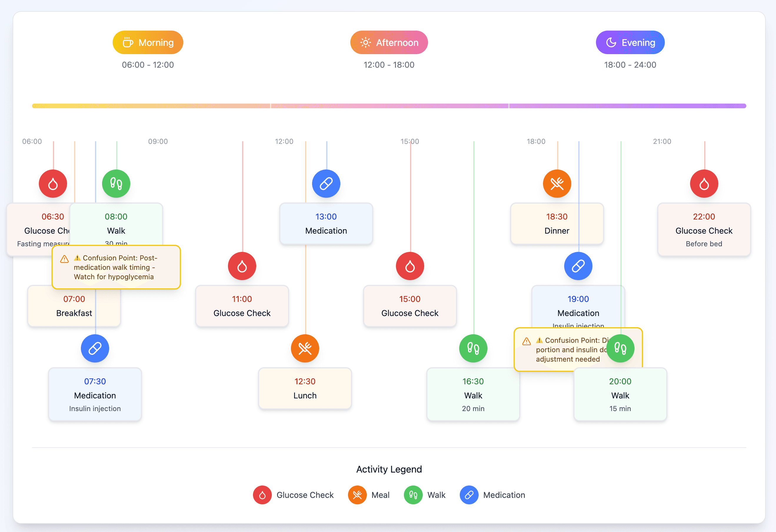Click the Glucose Check legend icon
Screen dimensions: 776x532
click(x=262, y=495)
